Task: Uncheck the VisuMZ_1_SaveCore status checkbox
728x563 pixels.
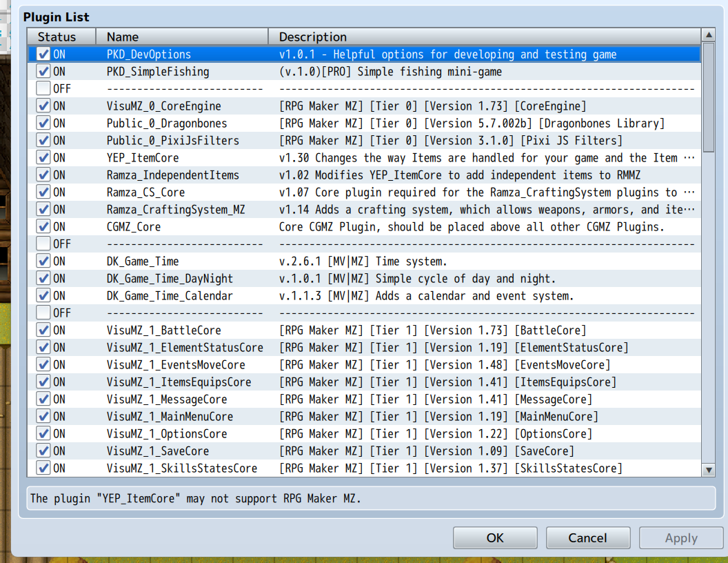Action: [43, 451]
